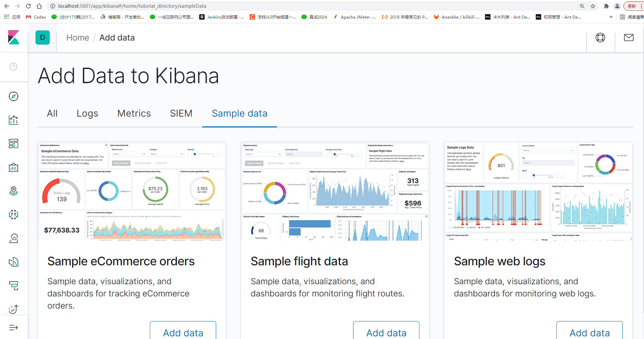Screen dimensions: 644x339
Task: Click the Sample web logs title
Action: pos(500,261)
